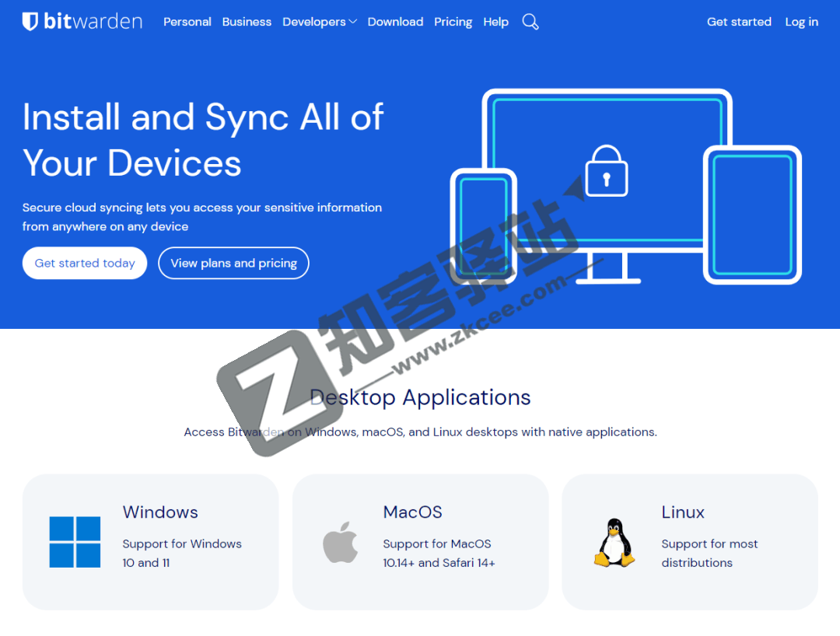Screen dimensions: 840x636
Task: Expand the Developers dropdown menu
Action: point(319,22)
